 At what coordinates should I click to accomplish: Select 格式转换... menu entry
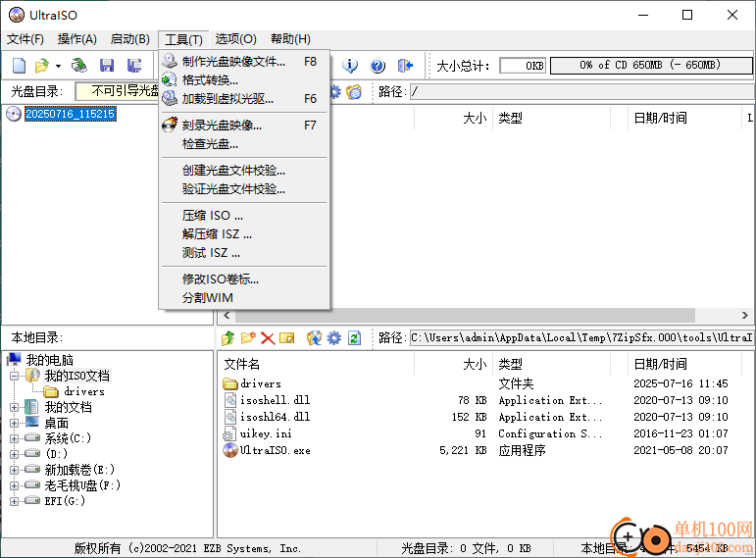pyautogui.click(x=244, y=79)
